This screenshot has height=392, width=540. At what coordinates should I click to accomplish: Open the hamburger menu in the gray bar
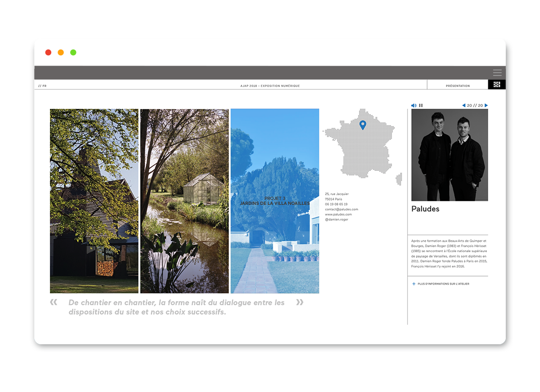pos(497,72)
